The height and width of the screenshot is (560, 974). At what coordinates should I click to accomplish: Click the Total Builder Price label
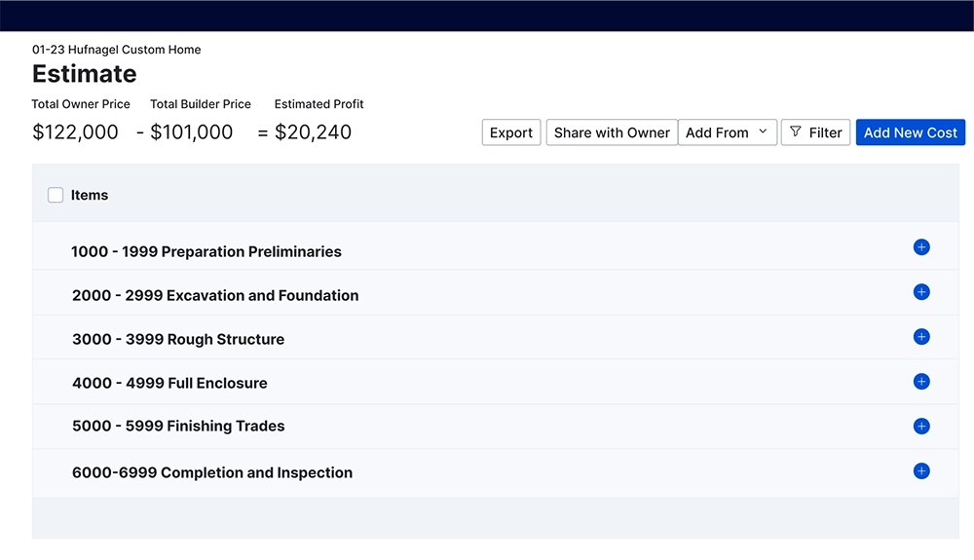click(201, 104)
